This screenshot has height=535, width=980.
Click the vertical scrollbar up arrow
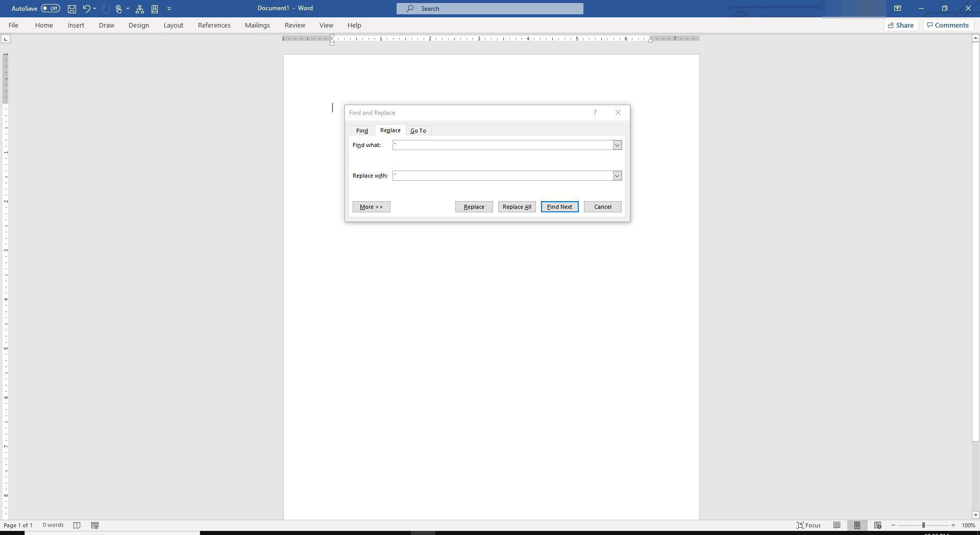(975, 38)
